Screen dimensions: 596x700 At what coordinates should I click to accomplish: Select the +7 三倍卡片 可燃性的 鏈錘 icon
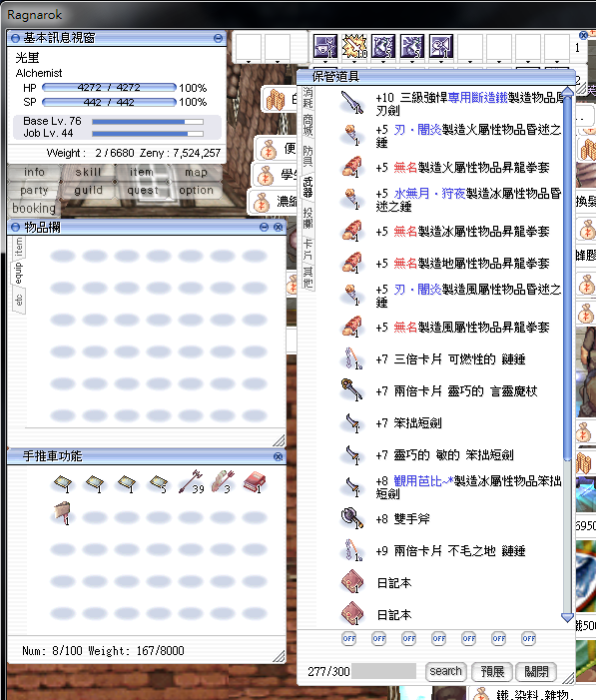(x=351, y=358)
